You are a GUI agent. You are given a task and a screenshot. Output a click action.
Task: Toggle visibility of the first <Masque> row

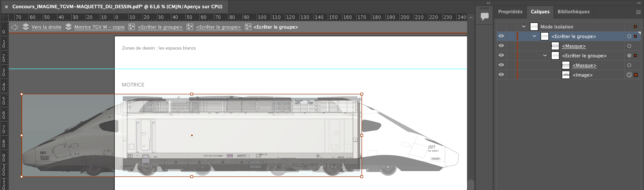501,46
